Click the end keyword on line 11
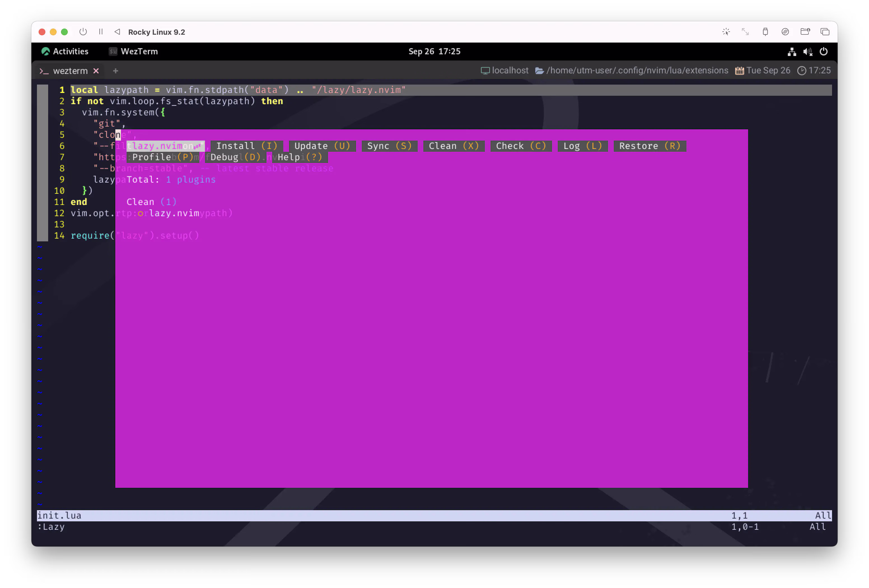This screenshot has height=588, width=869. point(79,202)
